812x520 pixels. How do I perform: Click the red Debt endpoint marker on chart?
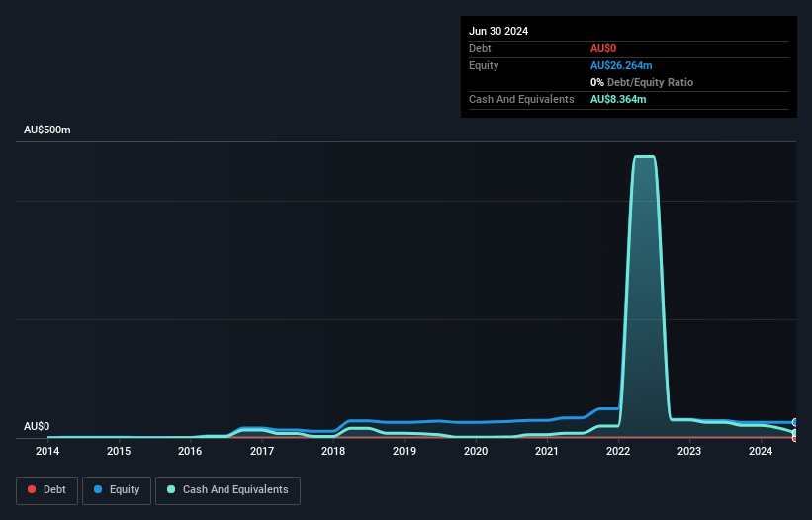pyautogui.click(x=795, y=439)
